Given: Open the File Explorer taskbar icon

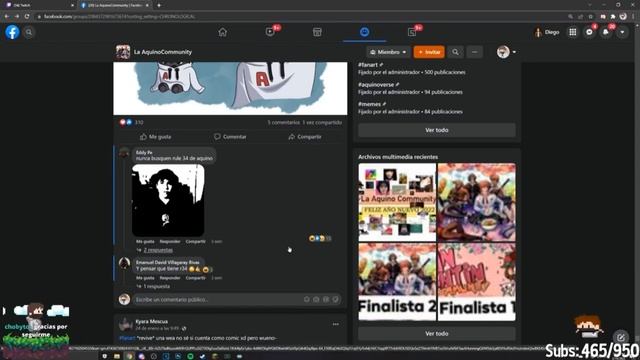Looking at the screenshot, I should click(x=117, y=356).
